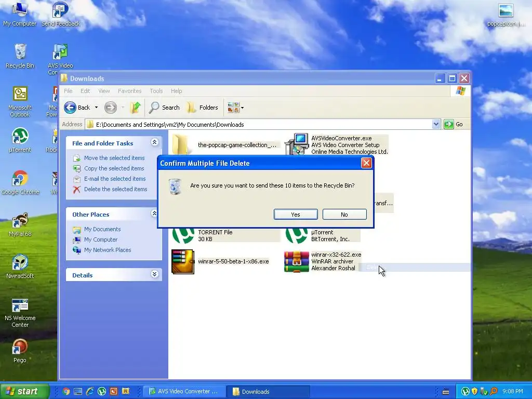The height and width of the screenshot is (399, 532).
Task: Click Pego desktop shortcut
Action: tap(20, 351)
